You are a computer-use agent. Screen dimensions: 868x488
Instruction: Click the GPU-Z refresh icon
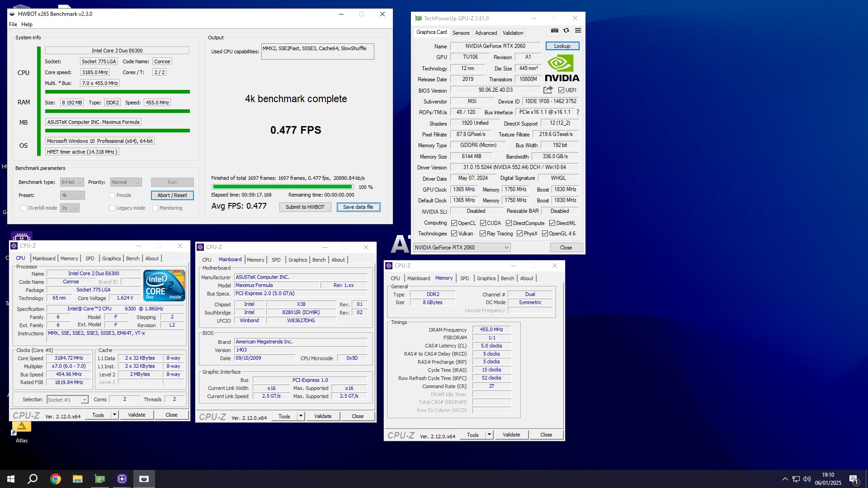coord(566,30)
